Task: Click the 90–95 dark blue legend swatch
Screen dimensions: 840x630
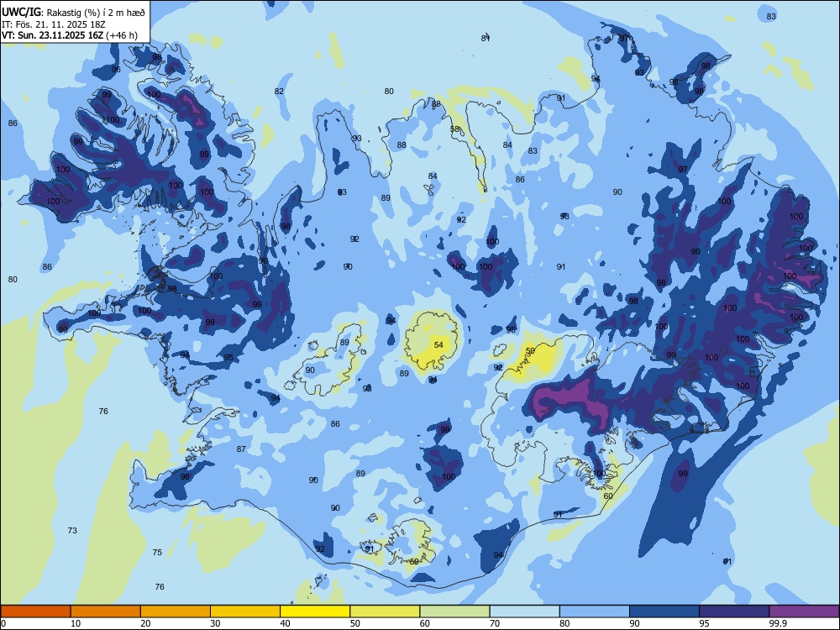Action: pos(664,612)
